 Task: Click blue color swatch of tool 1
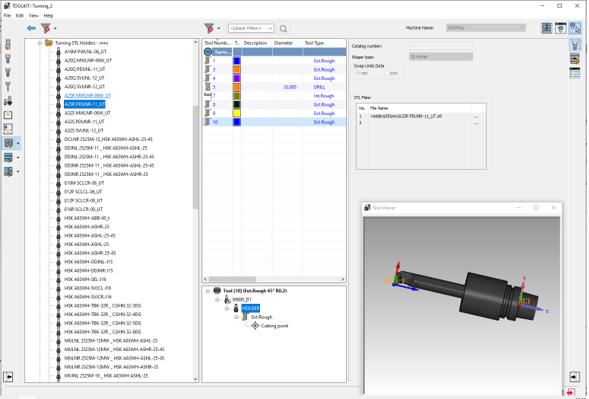237,60
